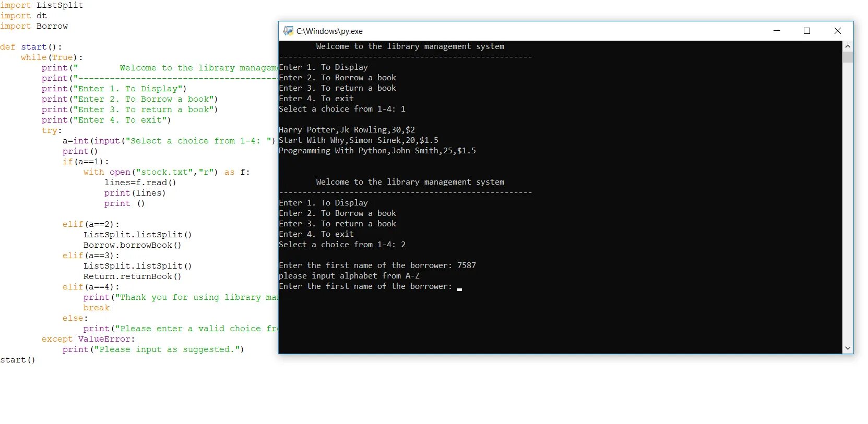Viewport: 868px width, 424px height.
Task: Click the 'elif(a==2):' code line
Action: [91, 224]
